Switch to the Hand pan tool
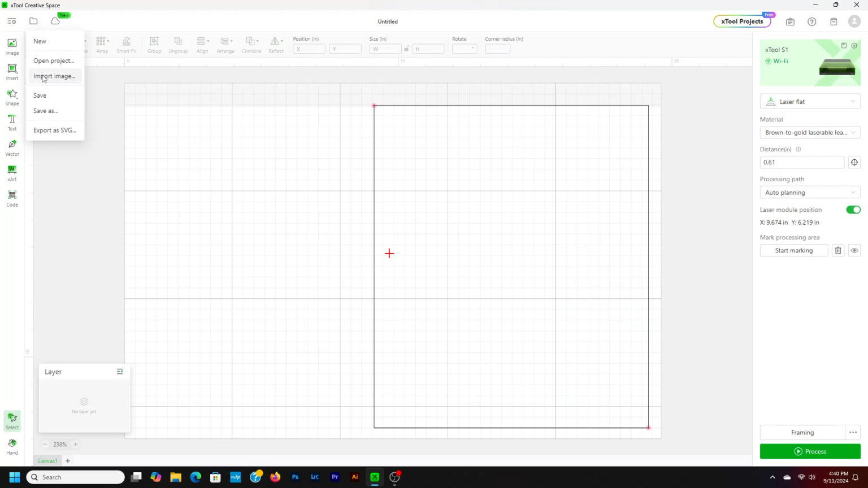This screenshot has width=868, height=488. click(12, 446)
